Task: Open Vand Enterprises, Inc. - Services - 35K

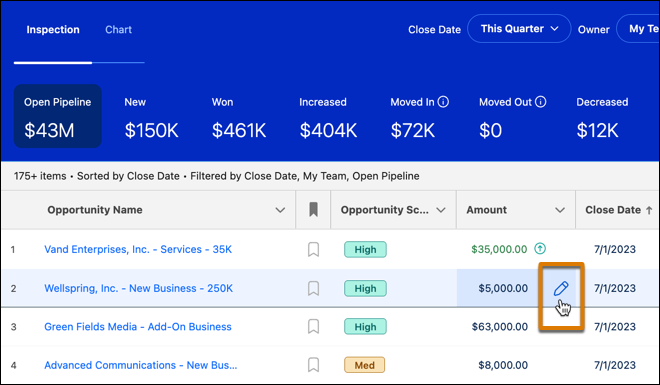Action: (x=138, y=249)
